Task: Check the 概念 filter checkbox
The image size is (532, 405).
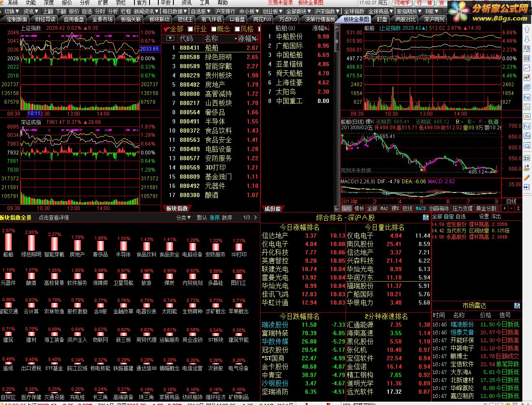Action: point(214,29)
